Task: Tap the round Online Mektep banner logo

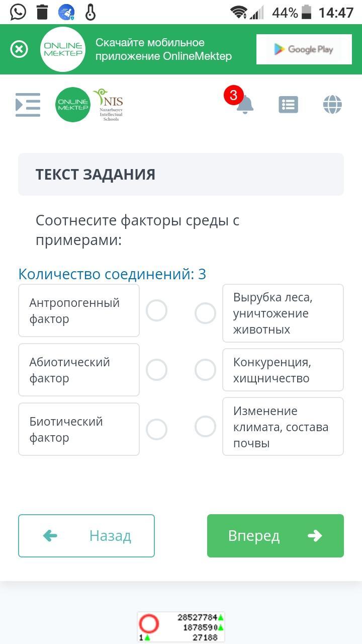Action: pos(63,49)
